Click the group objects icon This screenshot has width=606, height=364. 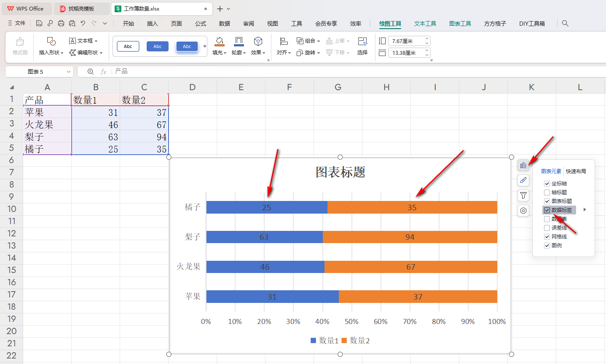click(x=300, y=41)
